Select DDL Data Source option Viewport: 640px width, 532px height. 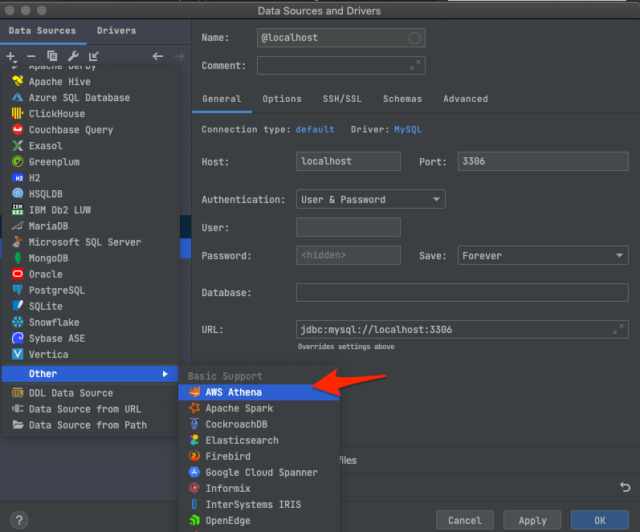coord(91,393)
